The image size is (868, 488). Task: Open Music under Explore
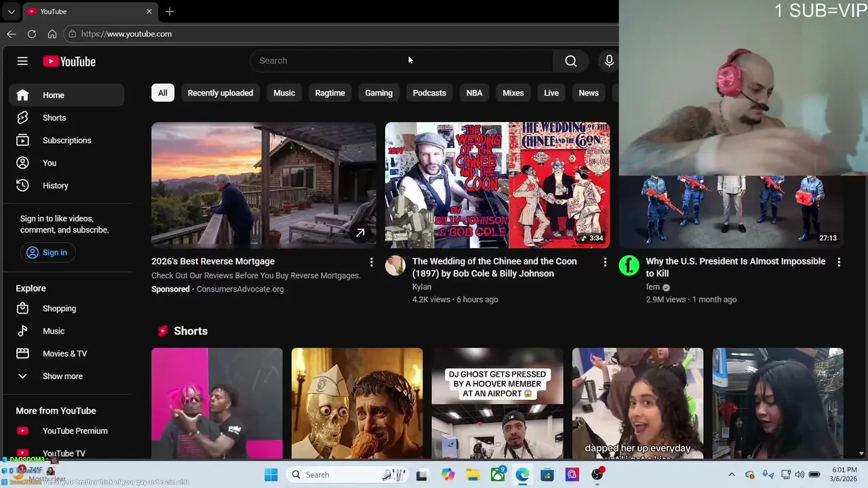[x=66, y=331]
